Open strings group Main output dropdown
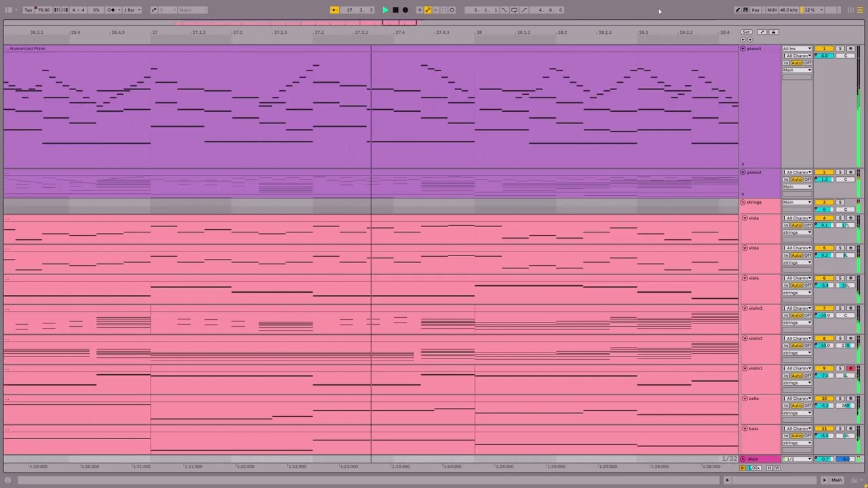This screenshot has width=868, height=488. coord(797,202)
